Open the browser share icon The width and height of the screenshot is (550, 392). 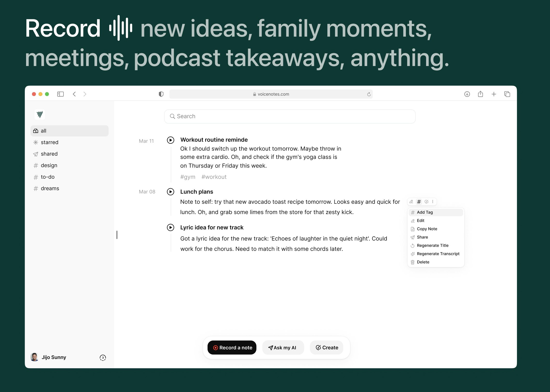click(480, 94)
